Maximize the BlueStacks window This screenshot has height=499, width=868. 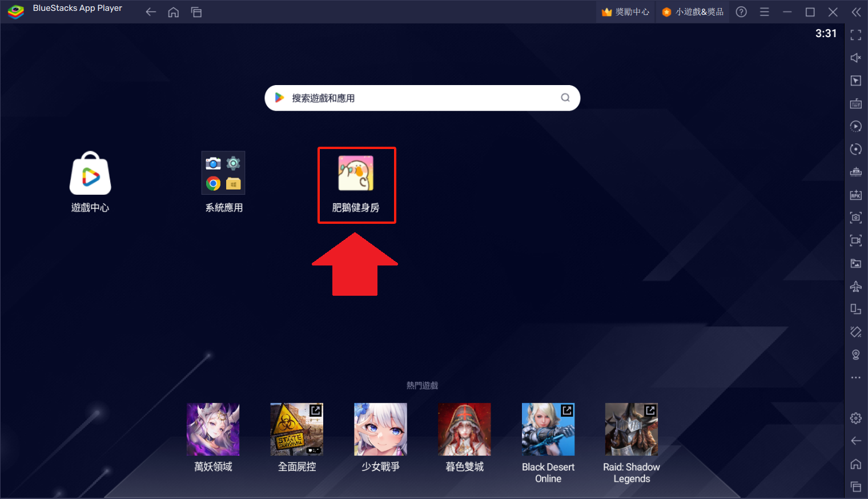[810, 12]
